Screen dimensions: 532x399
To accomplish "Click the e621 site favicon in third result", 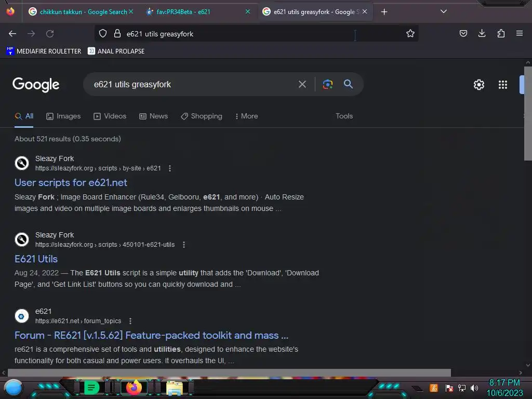I will (22, 316).
